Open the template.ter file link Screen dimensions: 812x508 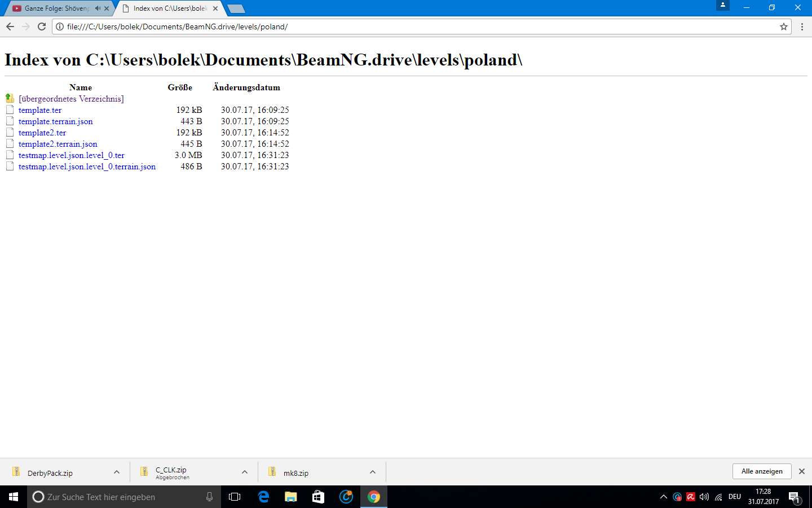tap(40, 110)
